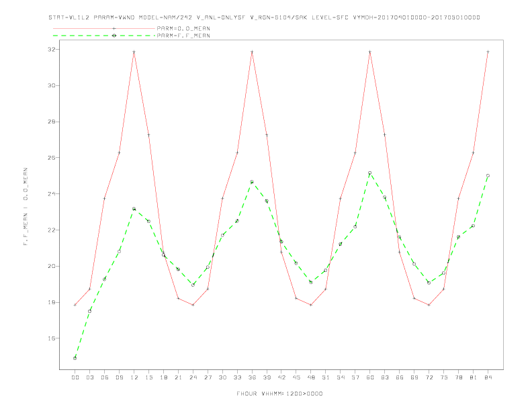Click x-axis tick label 12
The width and height of the screenshot is (532, 411).
pos(134,377)
